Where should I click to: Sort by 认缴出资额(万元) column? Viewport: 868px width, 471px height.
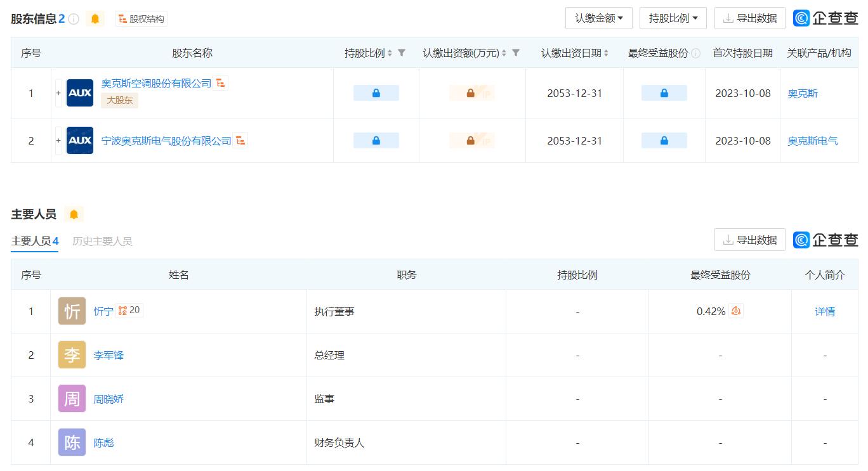pos(504,53)
